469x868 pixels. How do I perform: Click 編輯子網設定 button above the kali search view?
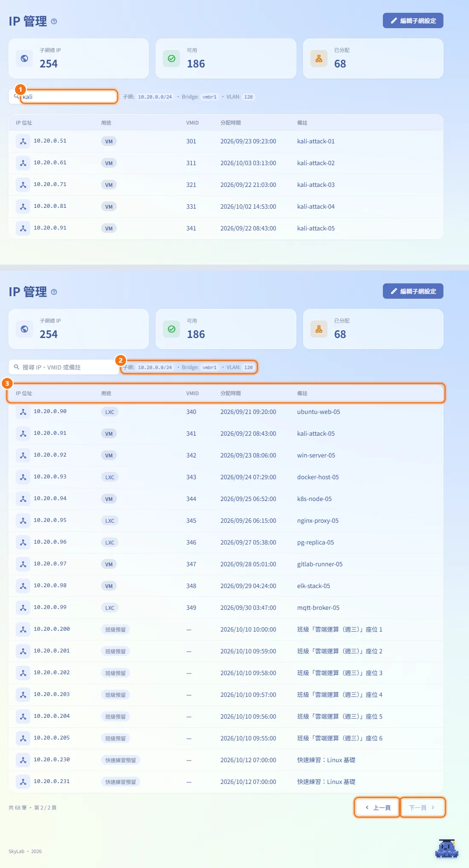[x=413, y=20]
